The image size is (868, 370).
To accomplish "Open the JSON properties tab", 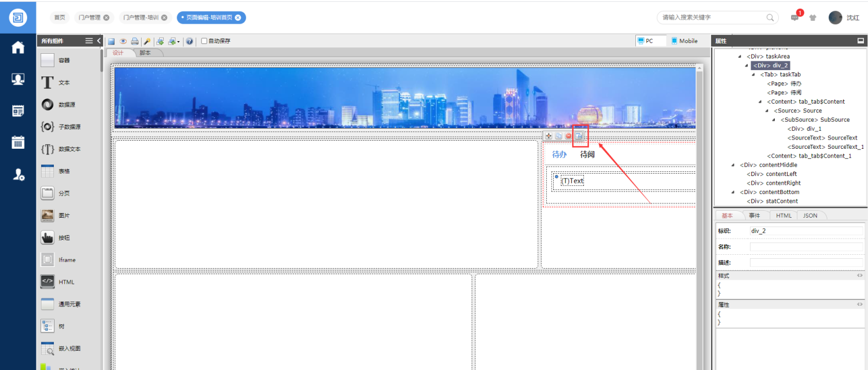I will tap(810, 215).
